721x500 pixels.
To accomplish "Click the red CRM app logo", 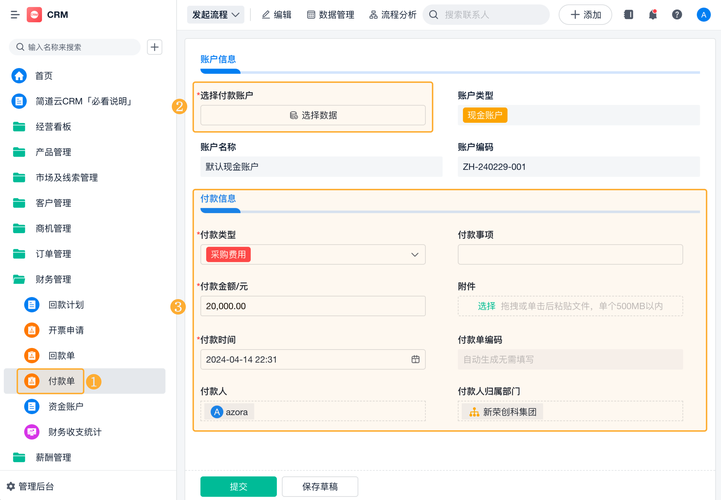I will pos(34,15).
